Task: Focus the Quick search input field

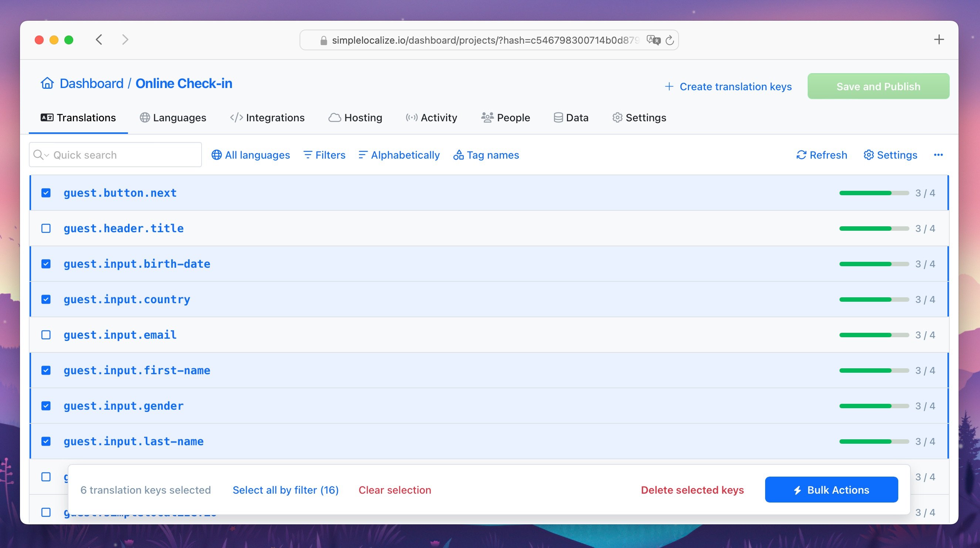Action: tap(115, 155)
